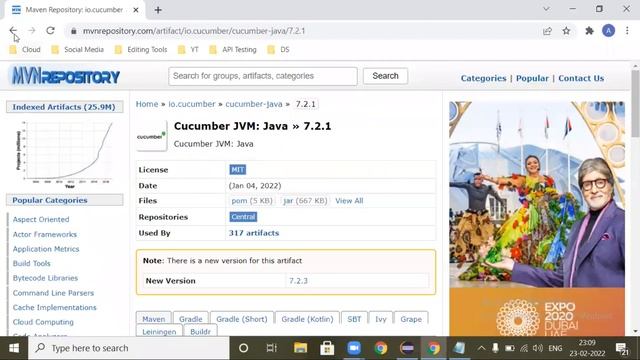Close the Maven Repository browser tab
The image size is (640, 360).
136,10
